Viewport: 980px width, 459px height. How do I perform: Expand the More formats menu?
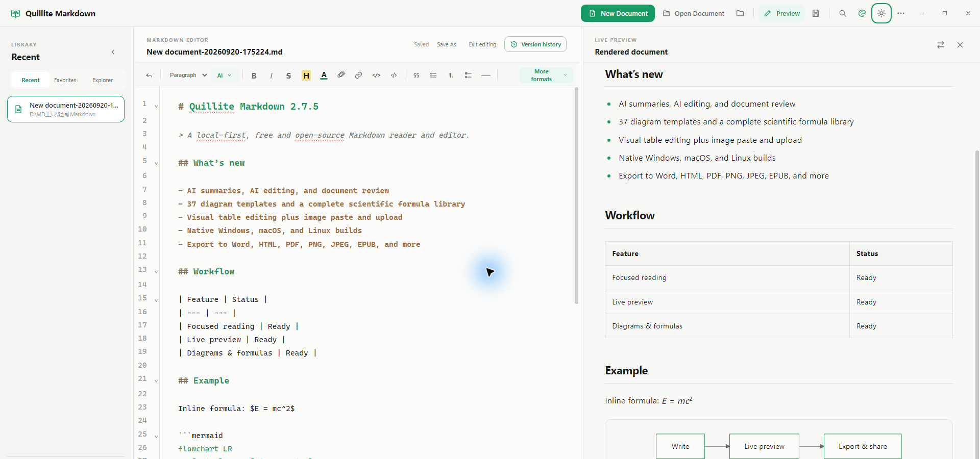546,75
